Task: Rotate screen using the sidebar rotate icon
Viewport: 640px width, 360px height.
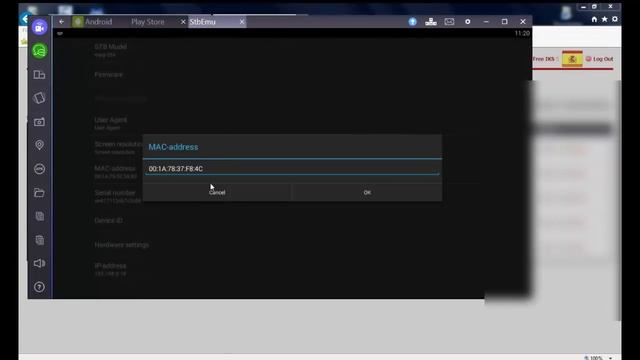Action: pos(40,98)
